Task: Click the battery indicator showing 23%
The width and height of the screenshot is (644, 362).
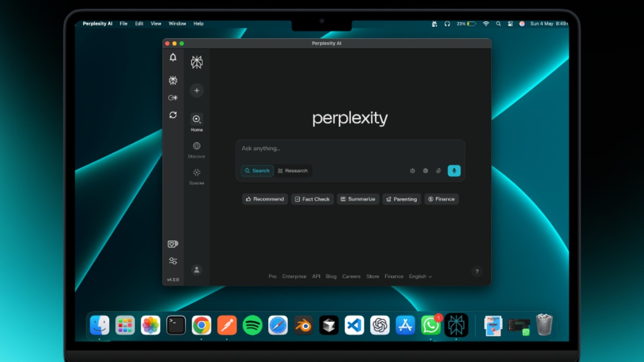Action: pyautogui.click(x=466, y=24)
